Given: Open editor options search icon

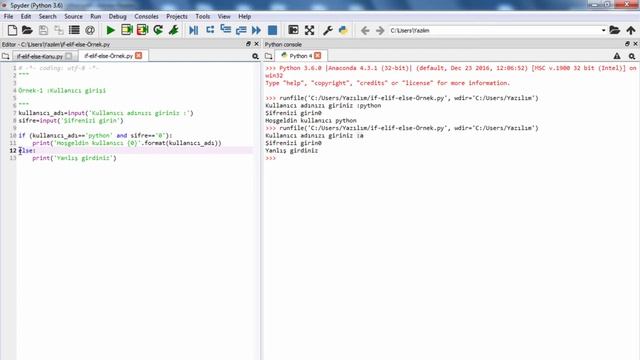Looking at the screenshot, I should (255, 56).
